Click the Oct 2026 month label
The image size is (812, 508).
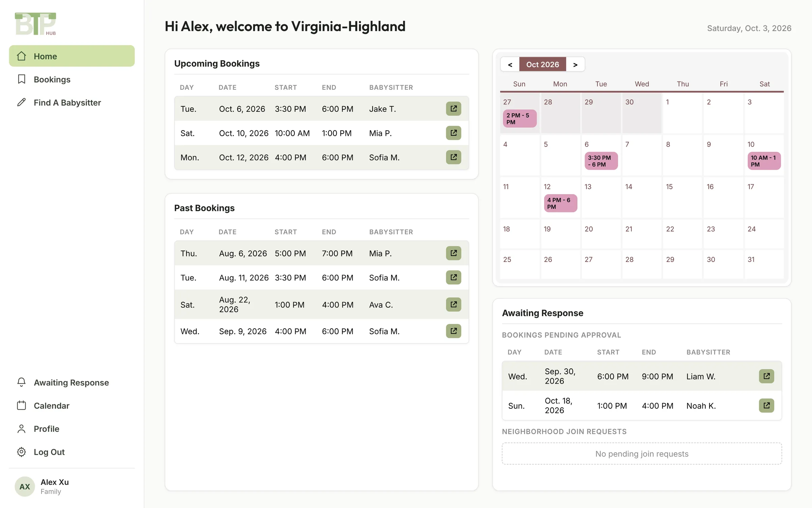(542, 64)
